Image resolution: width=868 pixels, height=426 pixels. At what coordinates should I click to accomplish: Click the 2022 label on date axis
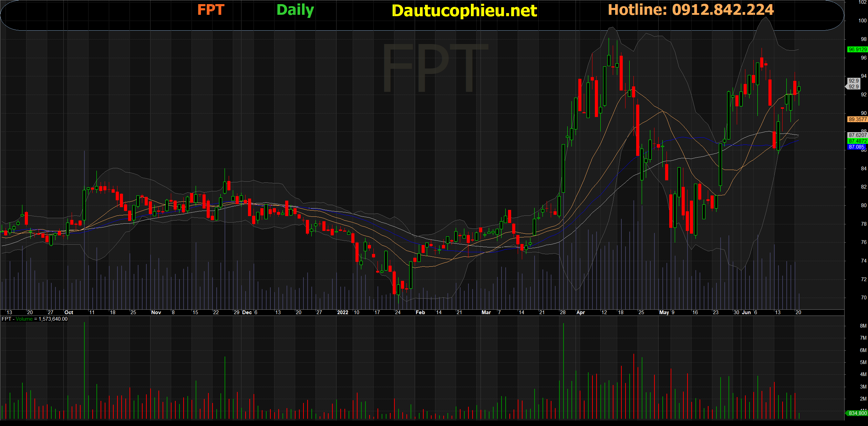tap(342, 312)
